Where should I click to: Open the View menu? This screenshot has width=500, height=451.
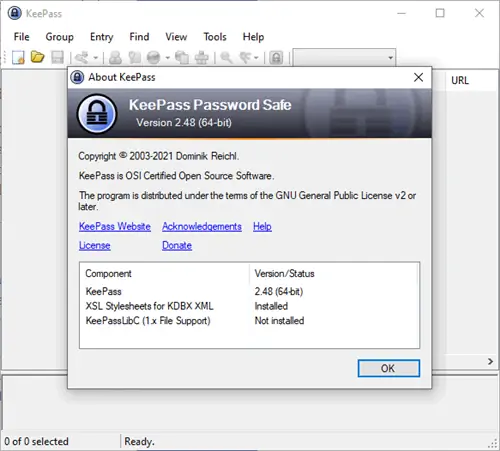pyautogui.click(x=176, y=37)
